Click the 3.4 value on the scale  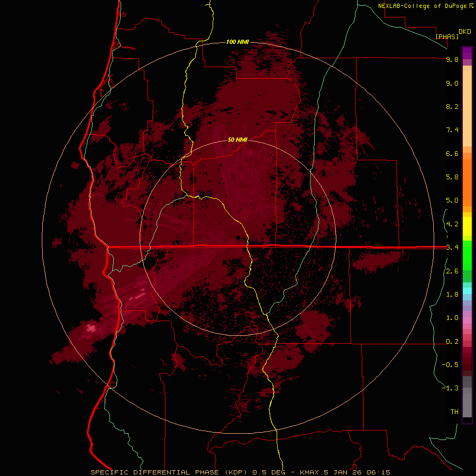[452, 247]
